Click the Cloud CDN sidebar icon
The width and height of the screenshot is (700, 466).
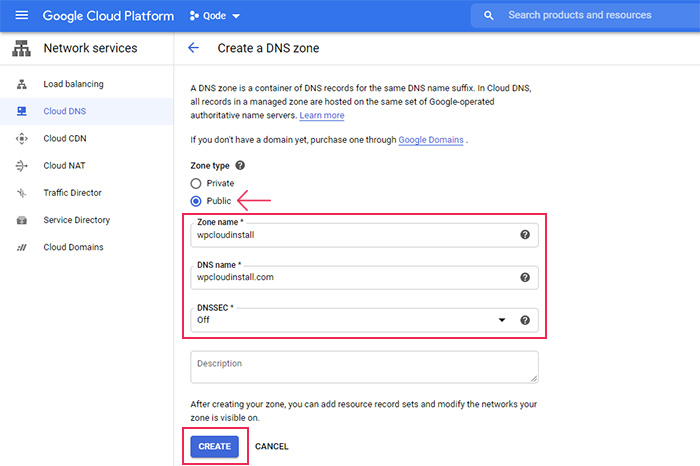(x=21, y=138)
